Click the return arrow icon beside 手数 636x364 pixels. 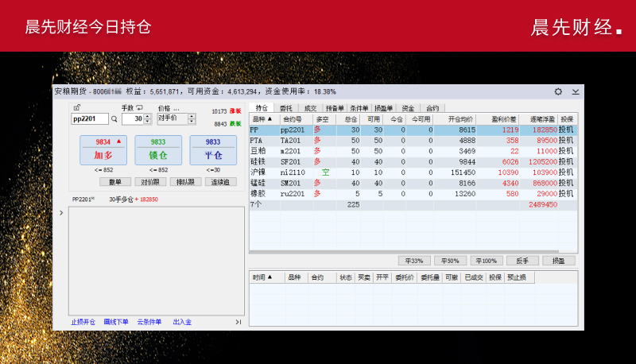coord(139,108)
